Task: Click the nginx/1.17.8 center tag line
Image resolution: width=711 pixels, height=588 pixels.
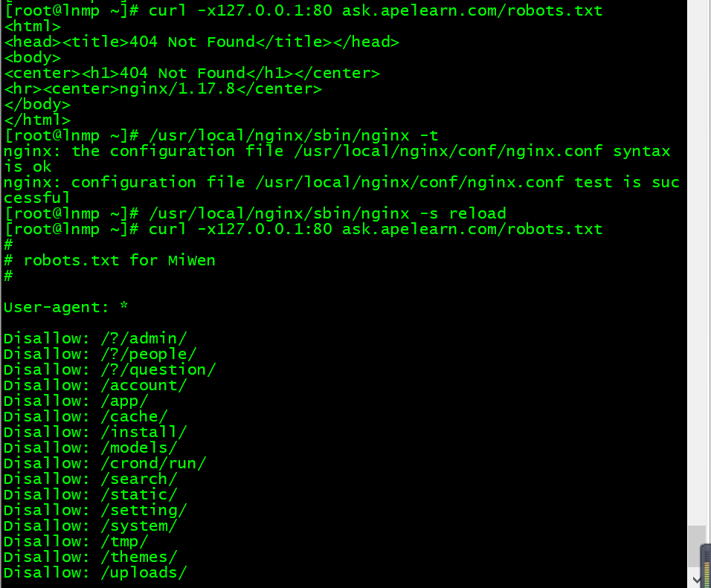Action: tap(163, 88)
